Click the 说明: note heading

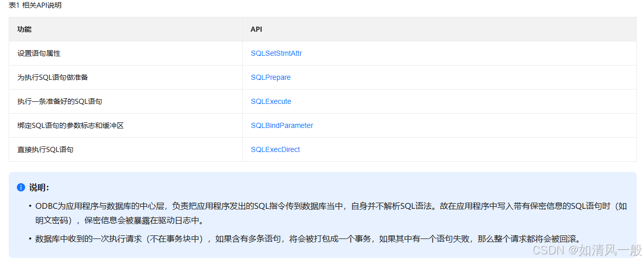point(39,187)
